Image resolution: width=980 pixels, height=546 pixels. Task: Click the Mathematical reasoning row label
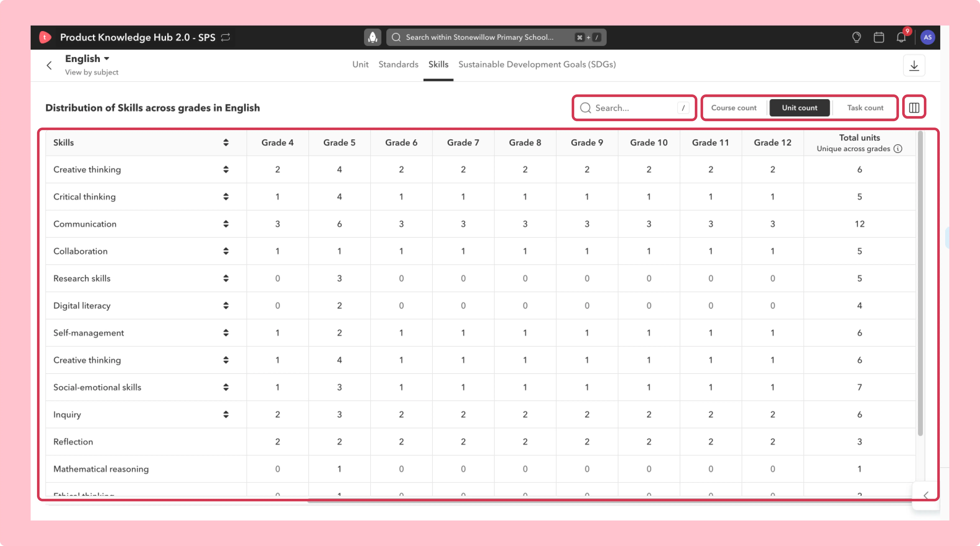pyautogui.click(x=101, y=469)
